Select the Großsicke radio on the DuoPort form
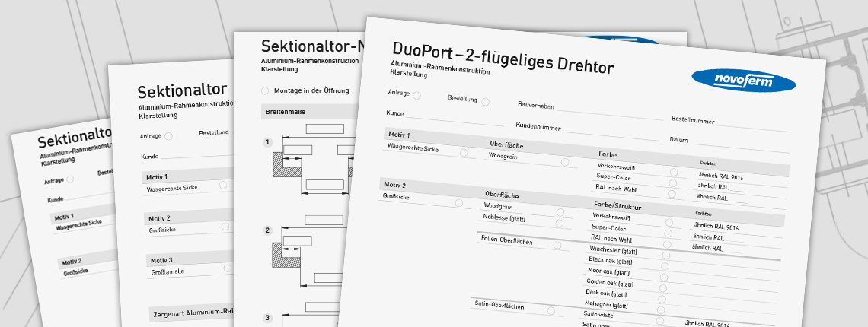868x327 pixels. click(459, 203)
